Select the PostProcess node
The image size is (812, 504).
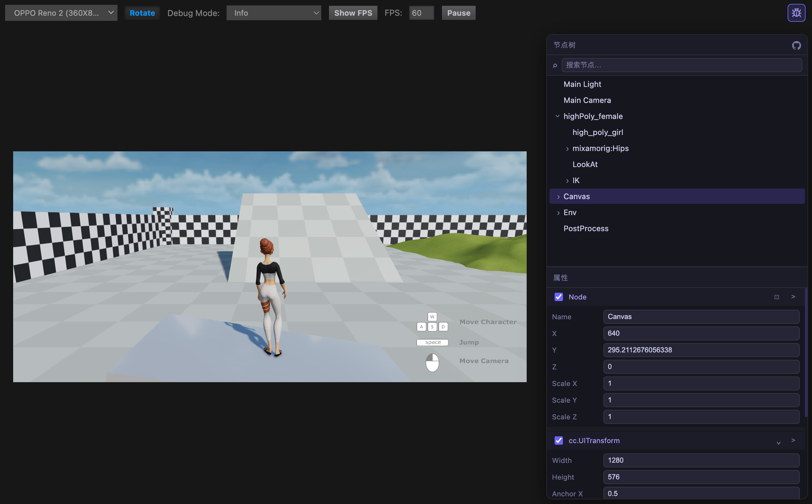click(x=585, y=229)
